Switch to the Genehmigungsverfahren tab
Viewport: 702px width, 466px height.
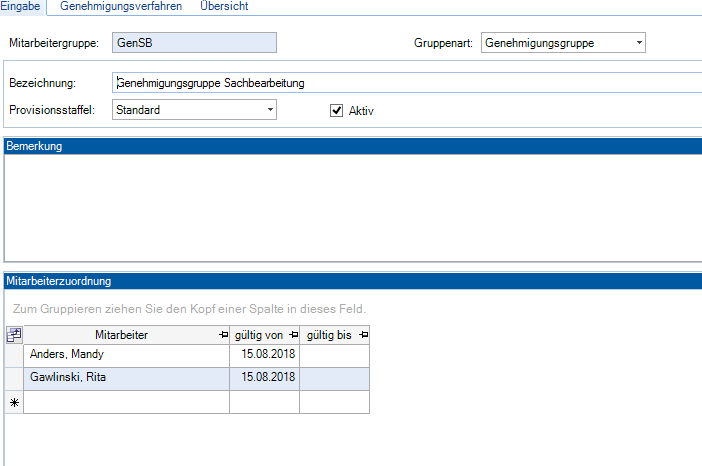121,7
